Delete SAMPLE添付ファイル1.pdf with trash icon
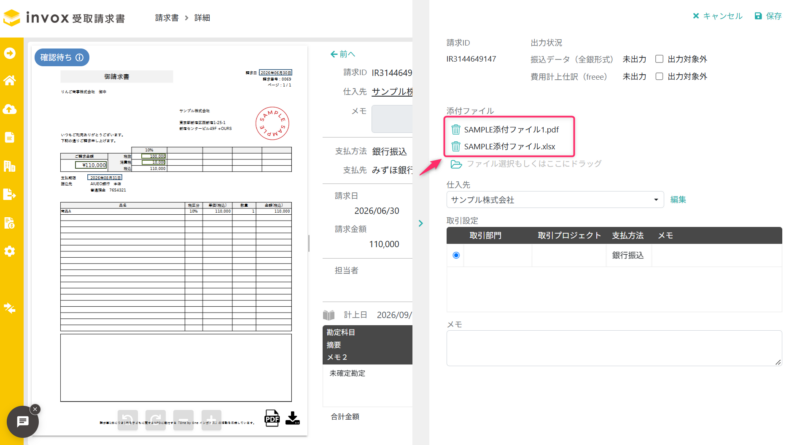Viewport: 800px width, 445px height. point(456,130)
